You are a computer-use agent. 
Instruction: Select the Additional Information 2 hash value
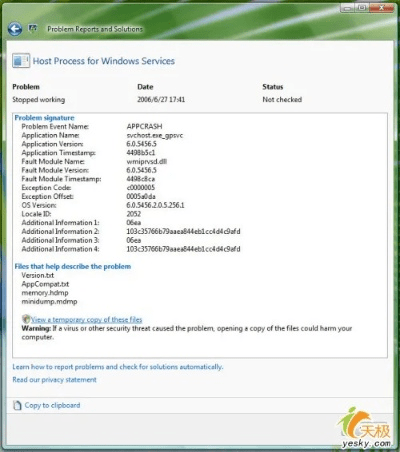[x=183, y=231]
